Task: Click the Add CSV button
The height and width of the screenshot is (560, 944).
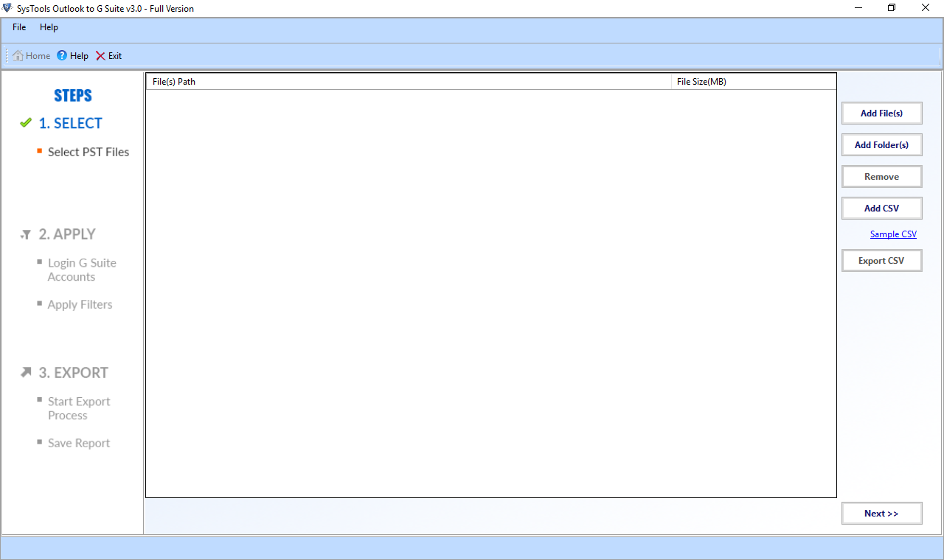Action: coord(882,209)
